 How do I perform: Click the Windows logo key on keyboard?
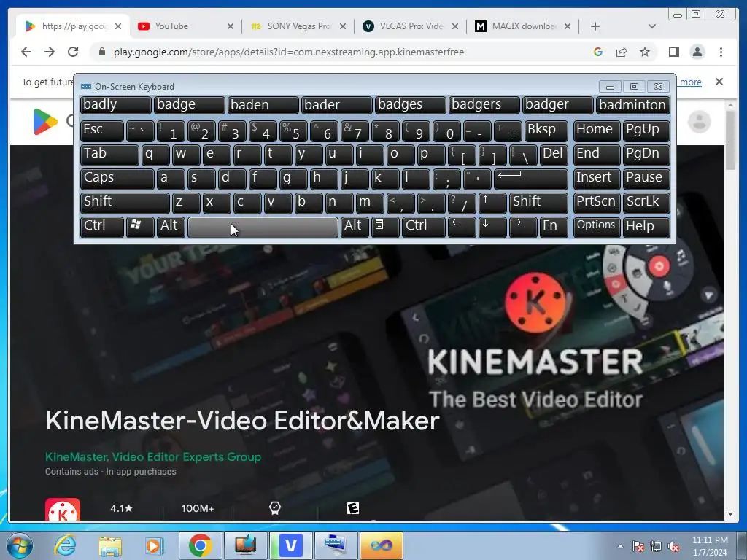[x=139, y=226]
